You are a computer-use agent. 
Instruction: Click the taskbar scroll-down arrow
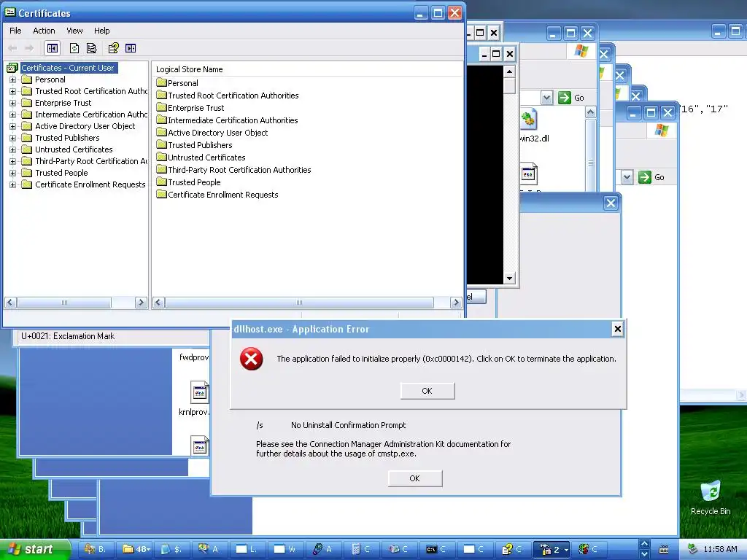click(x=644, y=554)
